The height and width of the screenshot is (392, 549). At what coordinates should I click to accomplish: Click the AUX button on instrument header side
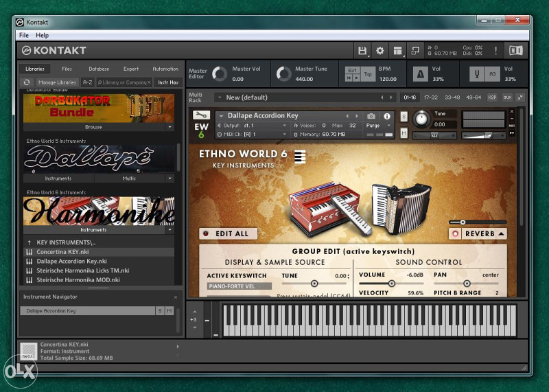point(512,126)
